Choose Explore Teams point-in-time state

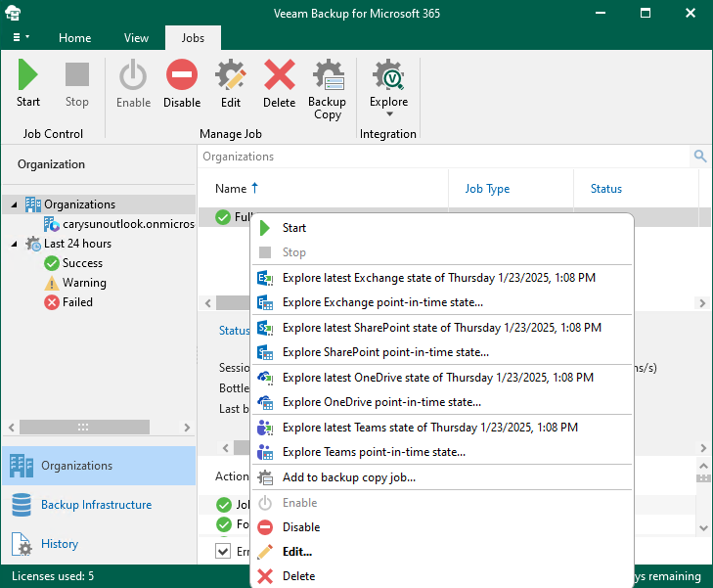tap(442, 452)
